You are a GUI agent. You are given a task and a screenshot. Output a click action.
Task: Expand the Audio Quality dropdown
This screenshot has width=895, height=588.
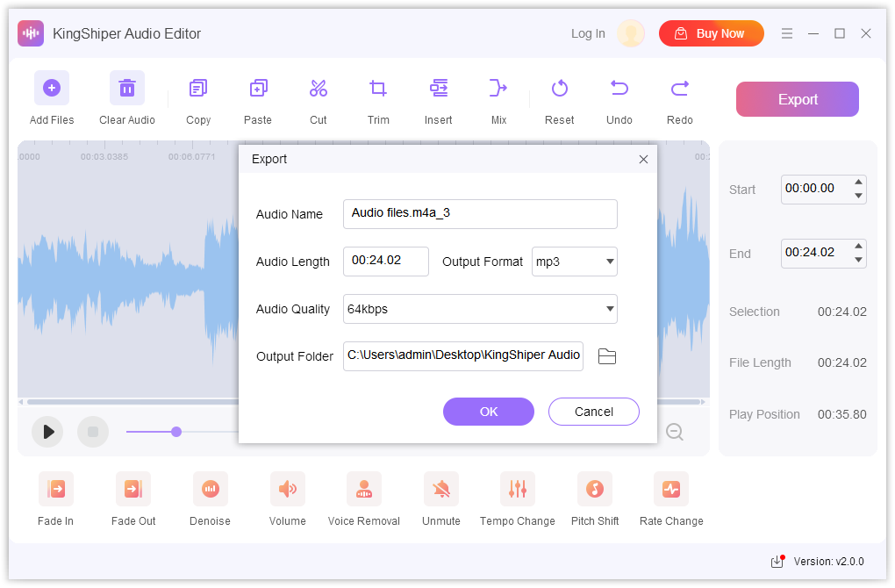coord(610,309)
